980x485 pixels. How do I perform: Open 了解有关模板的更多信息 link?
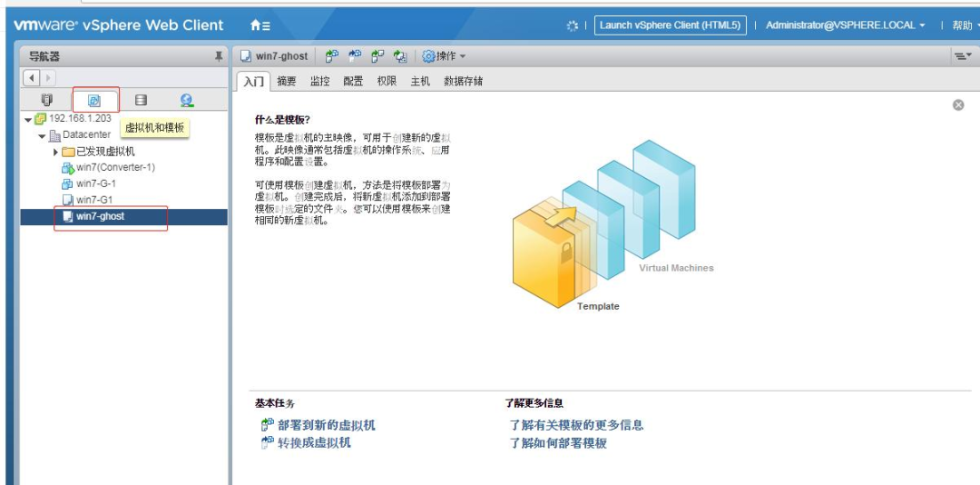coord(576,426)
